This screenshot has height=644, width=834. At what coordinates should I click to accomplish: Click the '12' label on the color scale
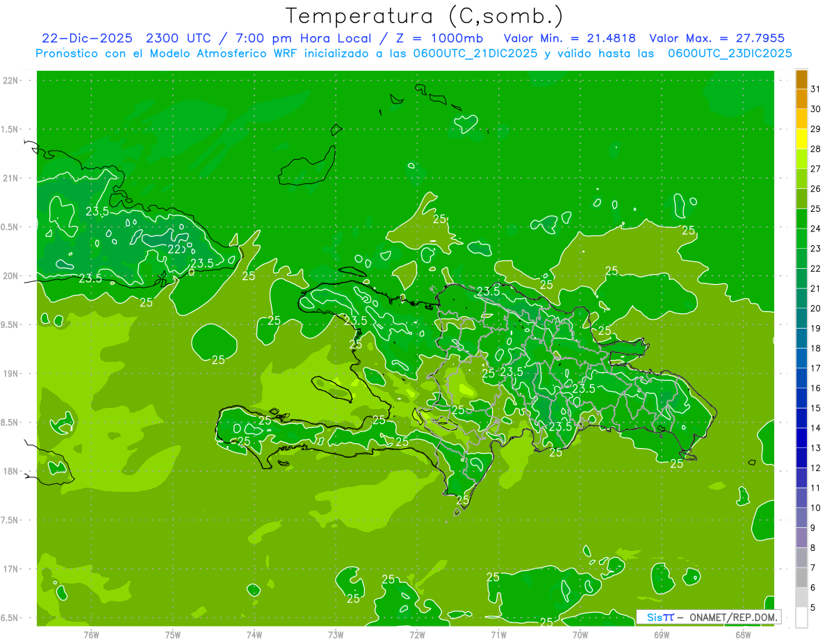[x=816, y=468]
